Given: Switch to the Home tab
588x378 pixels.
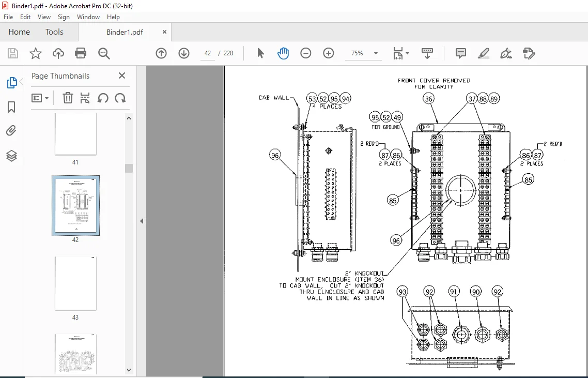Looking at the screenshot, I should pos(19,32).
